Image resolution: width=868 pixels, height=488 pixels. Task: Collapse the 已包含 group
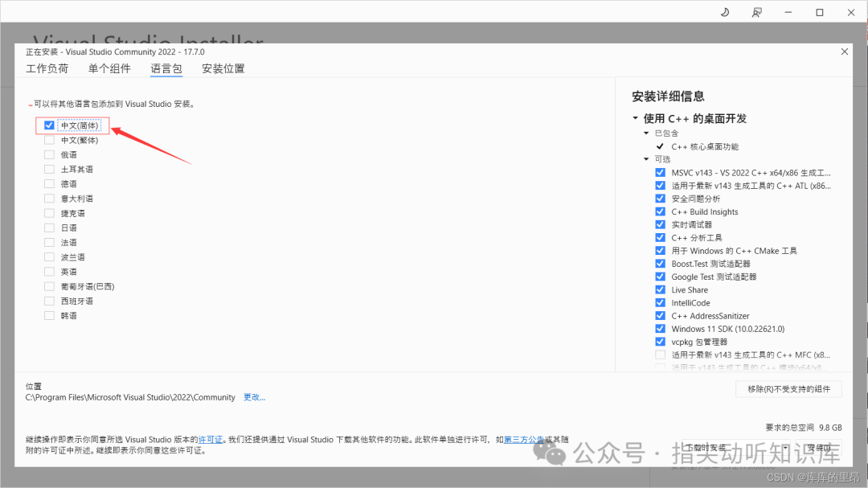click(646, 133)
